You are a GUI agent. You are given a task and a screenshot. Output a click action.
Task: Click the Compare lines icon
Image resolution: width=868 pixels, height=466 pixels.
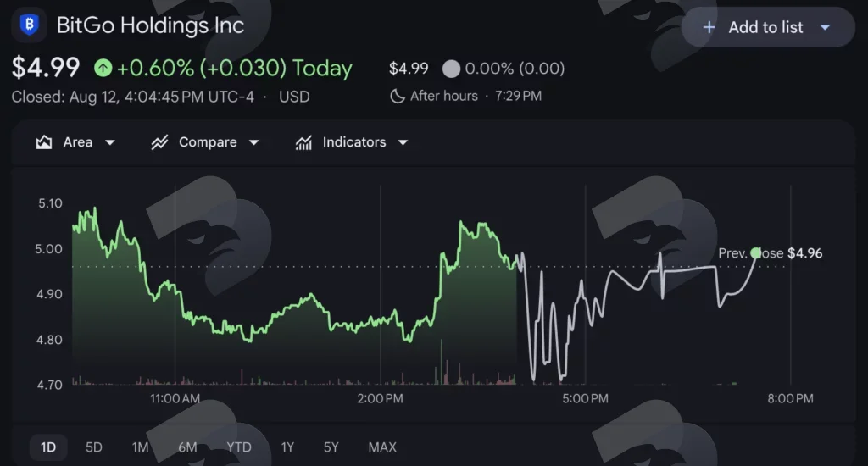(159, 142)
